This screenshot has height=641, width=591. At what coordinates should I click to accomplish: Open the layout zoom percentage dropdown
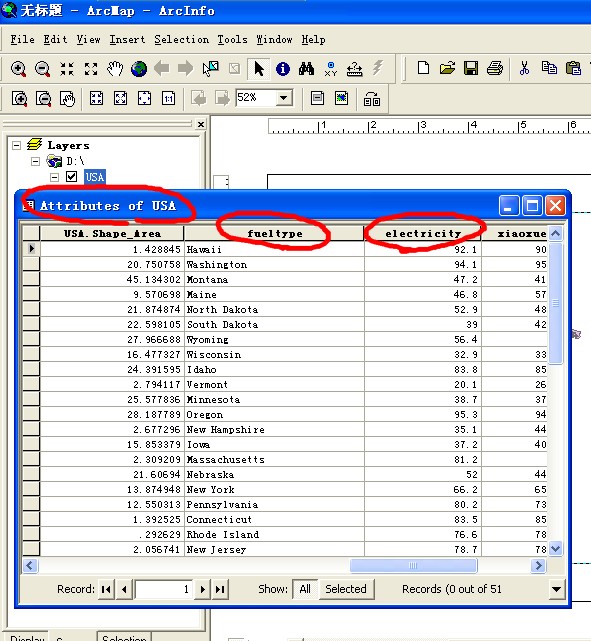pyautogui.click(x=283, y=98)
